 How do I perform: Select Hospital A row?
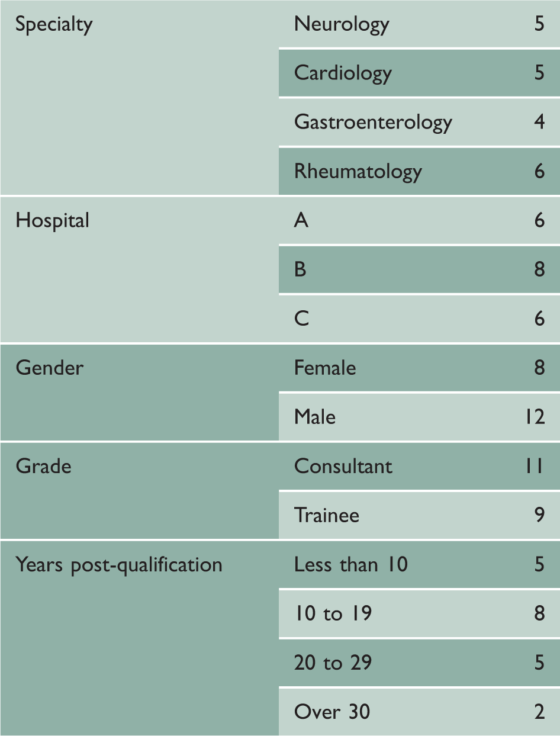[419, 220]
